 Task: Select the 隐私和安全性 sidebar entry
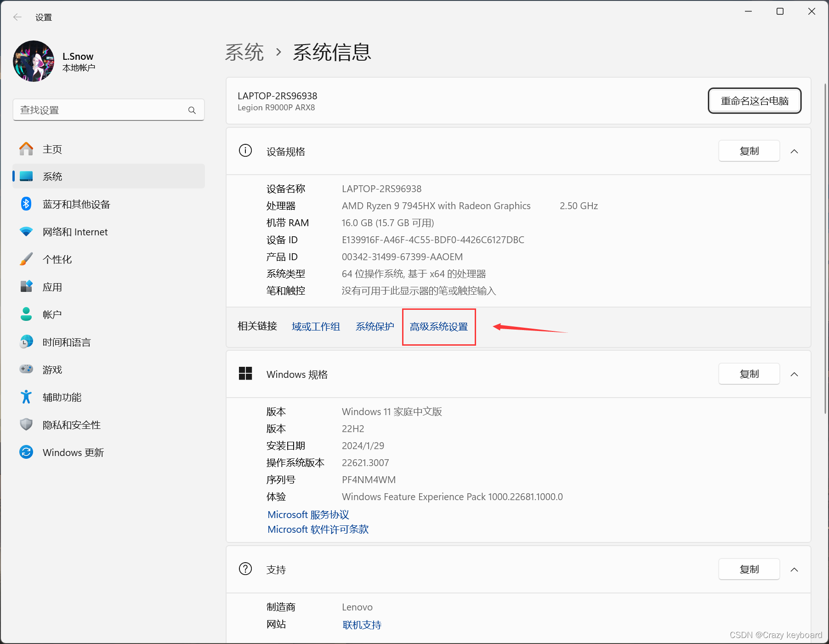pyautogui.click(x=108, y=425)
